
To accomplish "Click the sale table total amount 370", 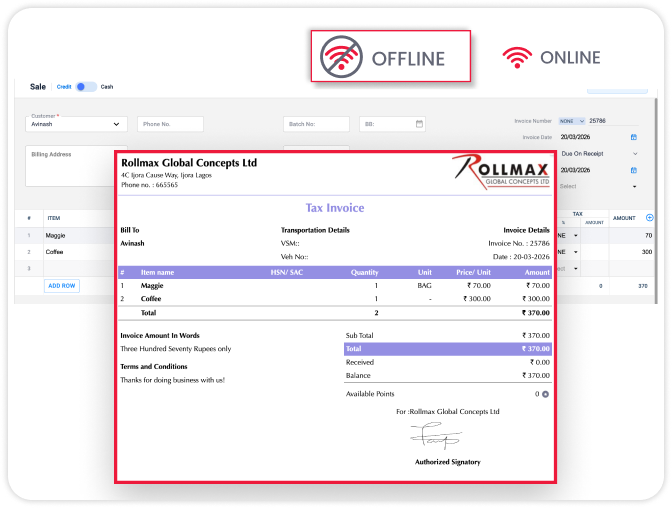I will 643,286.
